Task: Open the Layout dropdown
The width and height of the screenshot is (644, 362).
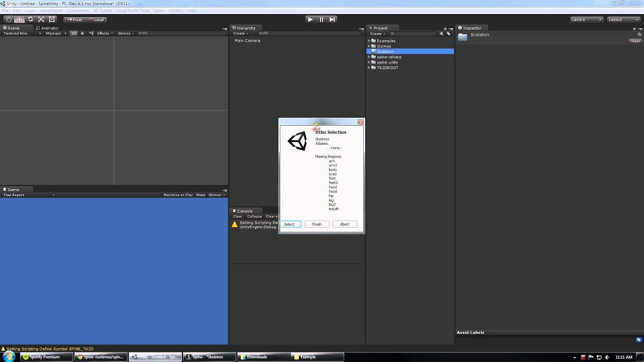Action: pos(623,20)
